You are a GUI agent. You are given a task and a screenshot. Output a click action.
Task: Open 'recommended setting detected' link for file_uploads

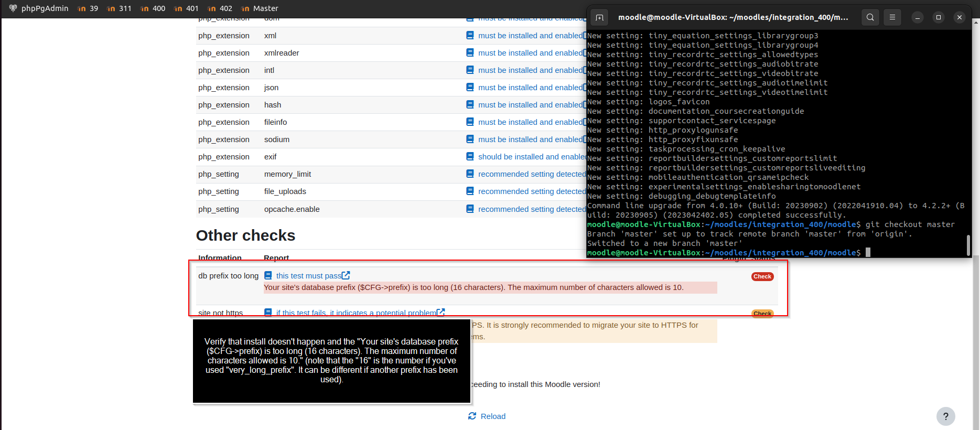pos(532,191)
